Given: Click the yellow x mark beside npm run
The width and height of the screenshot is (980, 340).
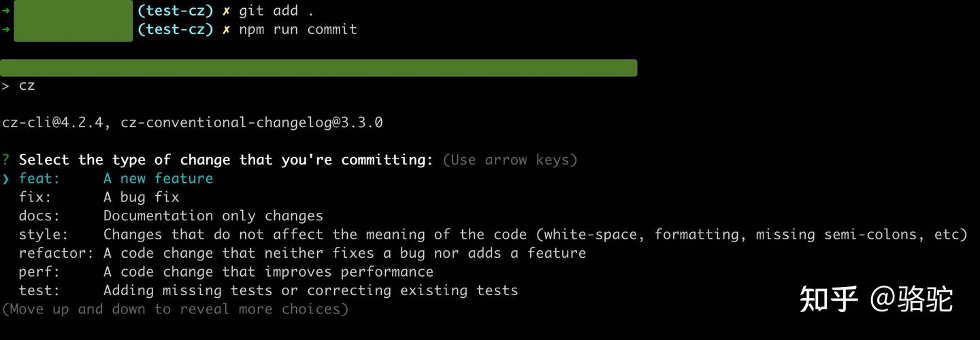Looking at the screenshot, I should (226, 30).
